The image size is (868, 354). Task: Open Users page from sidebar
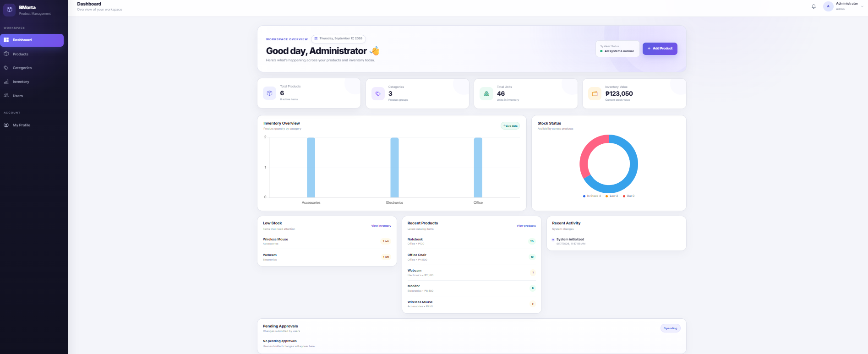(32, 96)
